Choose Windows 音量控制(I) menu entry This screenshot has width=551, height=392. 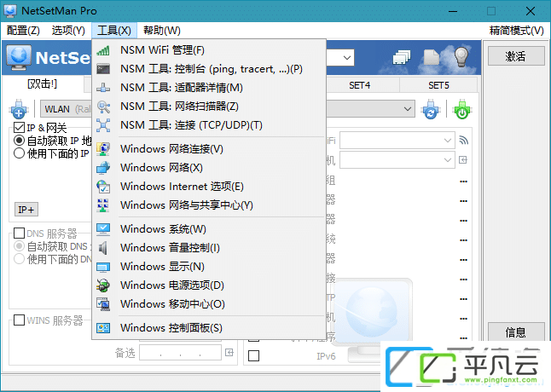pyautogui.click(x=209, y=248)
